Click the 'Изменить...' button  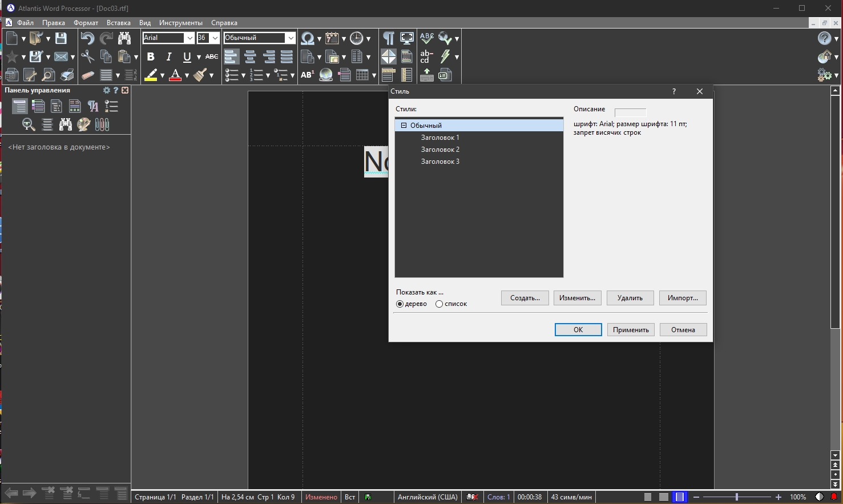tap(577, 298)
